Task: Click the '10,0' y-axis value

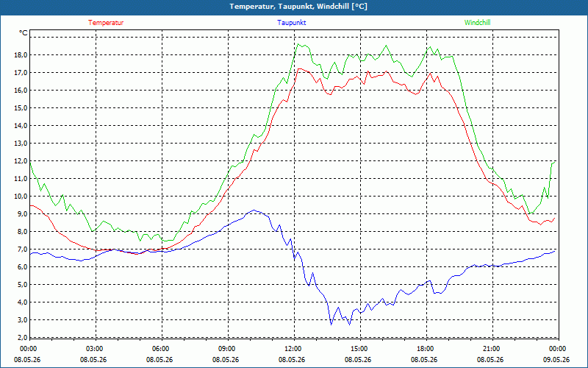Action: tap(21, 196)
